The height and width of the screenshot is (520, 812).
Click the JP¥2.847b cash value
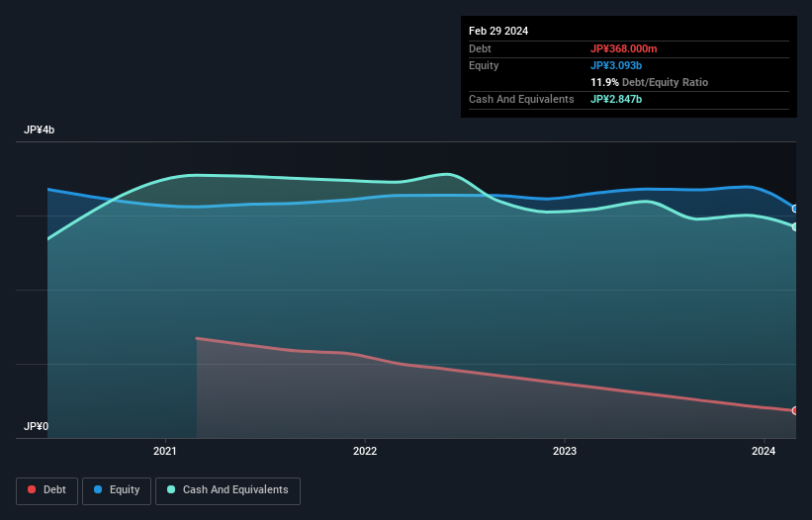coord(616,99)
